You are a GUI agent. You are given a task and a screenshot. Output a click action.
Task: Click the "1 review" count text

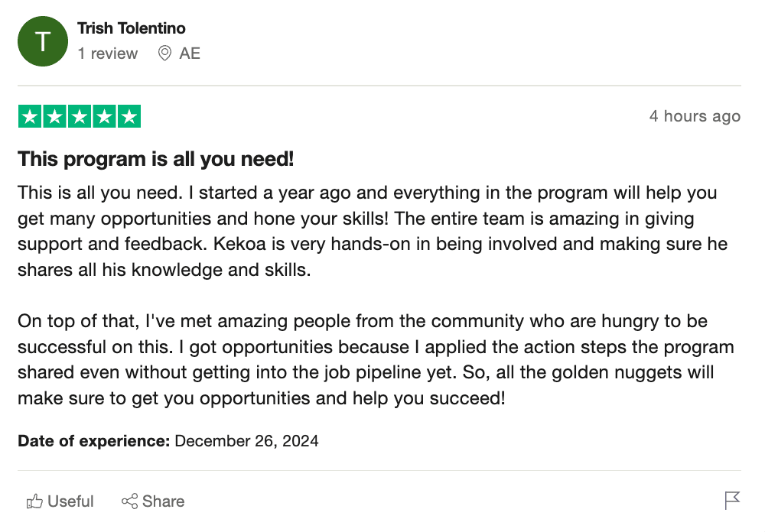108,54
